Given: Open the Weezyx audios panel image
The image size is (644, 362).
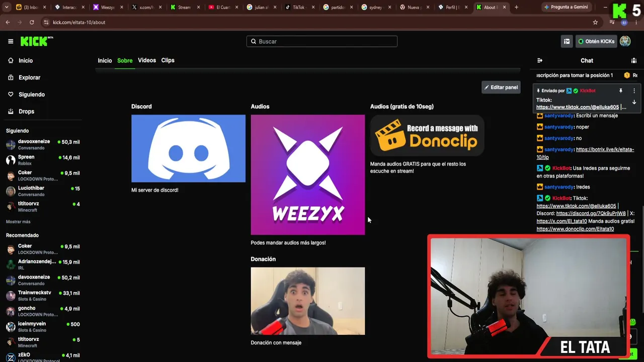Looking at the screenshot, I should point(308,174).
